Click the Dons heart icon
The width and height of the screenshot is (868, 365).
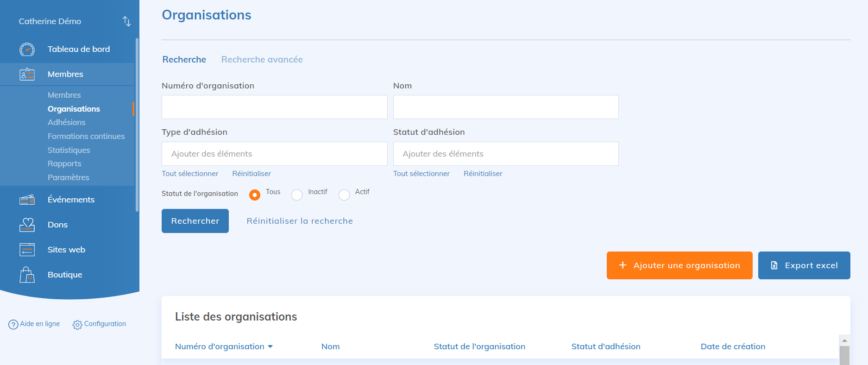(27, 225)
